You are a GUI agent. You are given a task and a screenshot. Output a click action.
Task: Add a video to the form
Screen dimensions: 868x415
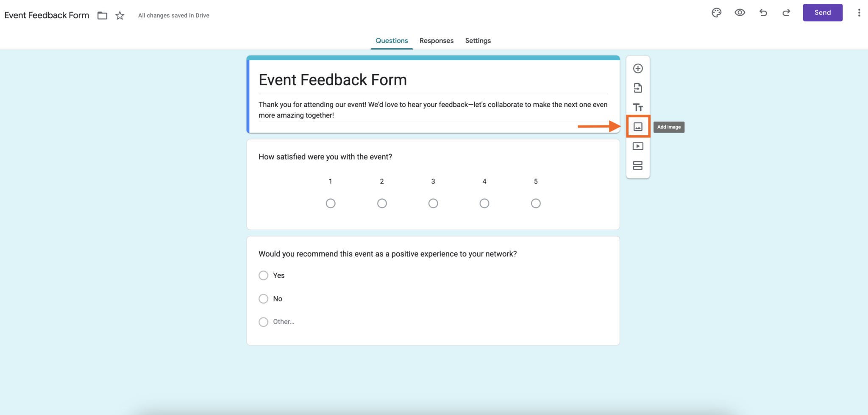[638, 146]
